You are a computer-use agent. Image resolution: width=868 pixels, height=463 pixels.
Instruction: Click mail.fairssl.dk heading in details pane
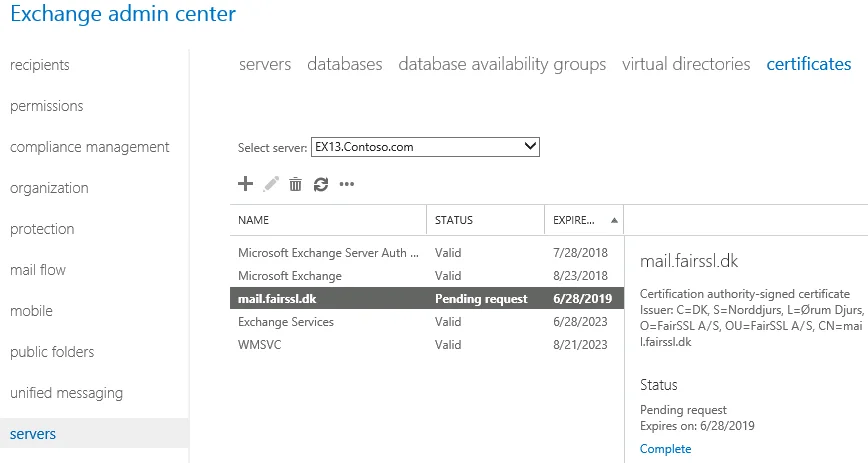tap(689, 261)
